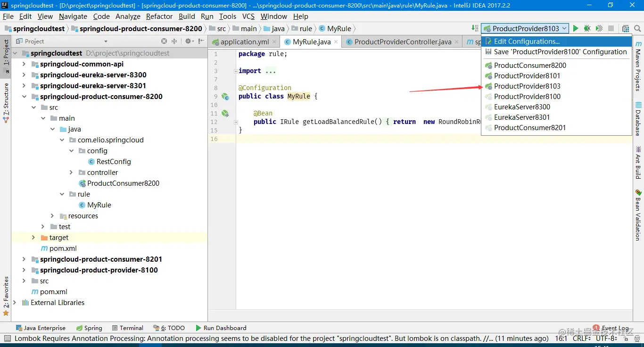The width and height of the screenshot is (644, 347).
Task: Select ProductProvider8103 in configuration list
Action: [x=556, y=86]
